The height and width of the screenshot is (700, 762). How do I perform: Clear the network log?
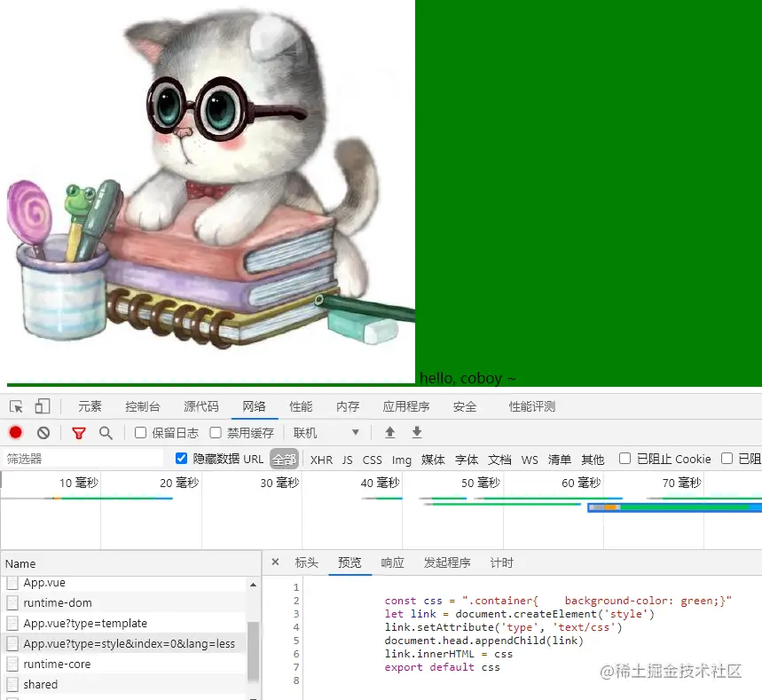point(43,433)
